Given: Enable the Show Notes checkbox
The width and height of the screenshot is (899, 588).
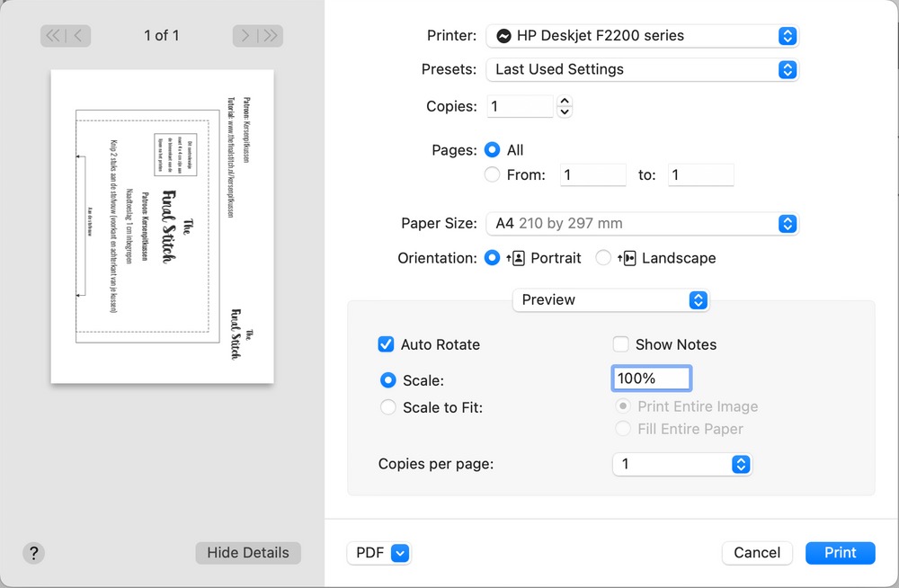Looking at the screenshot, I should 621,344.
